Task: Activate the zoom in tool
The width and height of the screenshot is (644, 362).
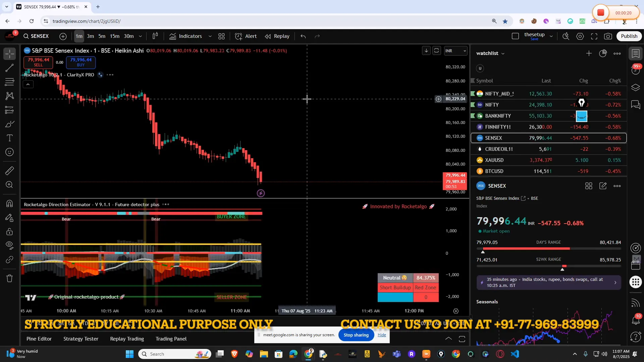Action: click(10, 185)
